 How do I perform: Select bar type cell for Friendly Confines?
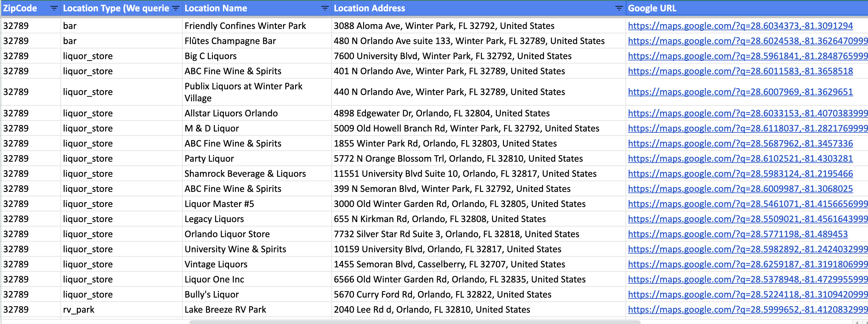122,26
